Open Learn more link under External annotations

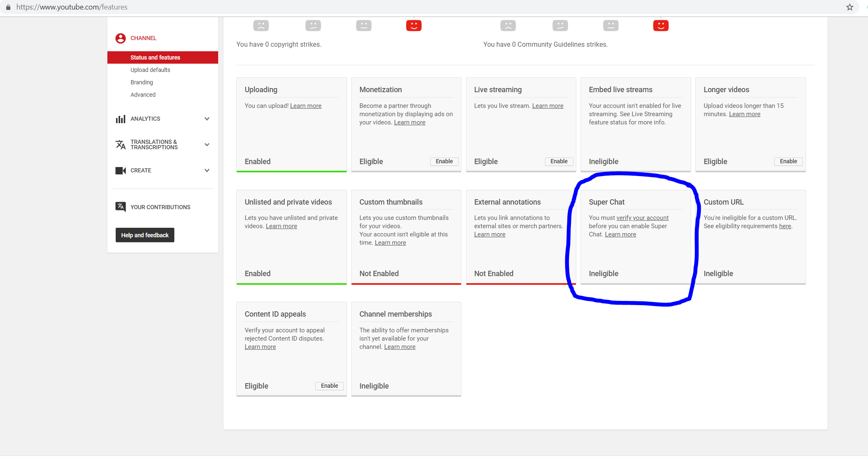(490, 234)
